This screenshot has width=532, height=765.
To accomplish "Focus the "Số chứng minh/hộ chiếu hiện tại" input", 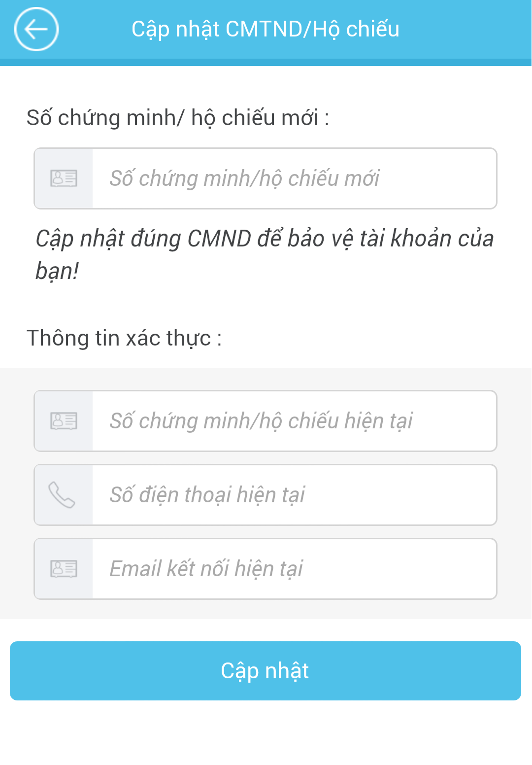I will pyautogui.click(x=294, y=421).
